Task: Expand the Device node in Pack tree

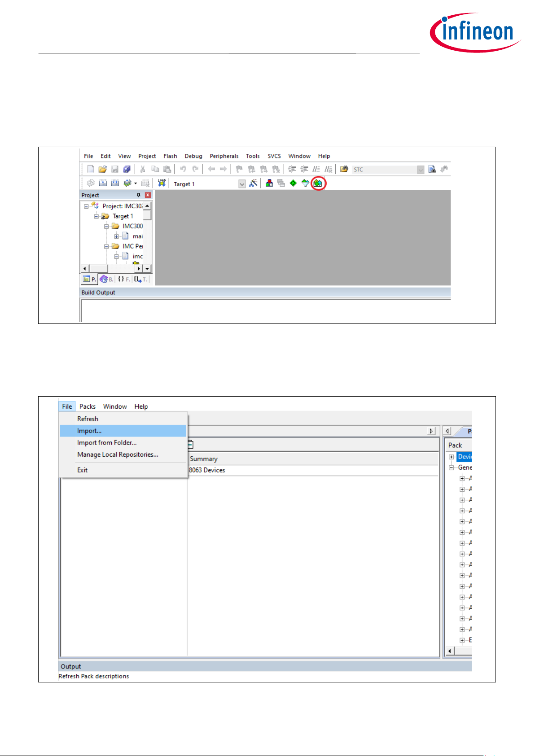Action: click(451, 457)
